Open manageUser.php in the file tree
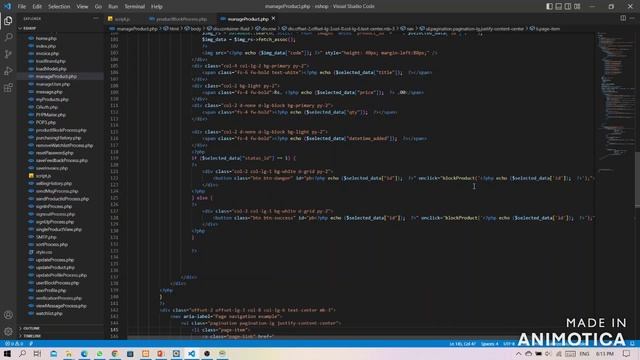 pyautogui.click(x=53, y=84)
